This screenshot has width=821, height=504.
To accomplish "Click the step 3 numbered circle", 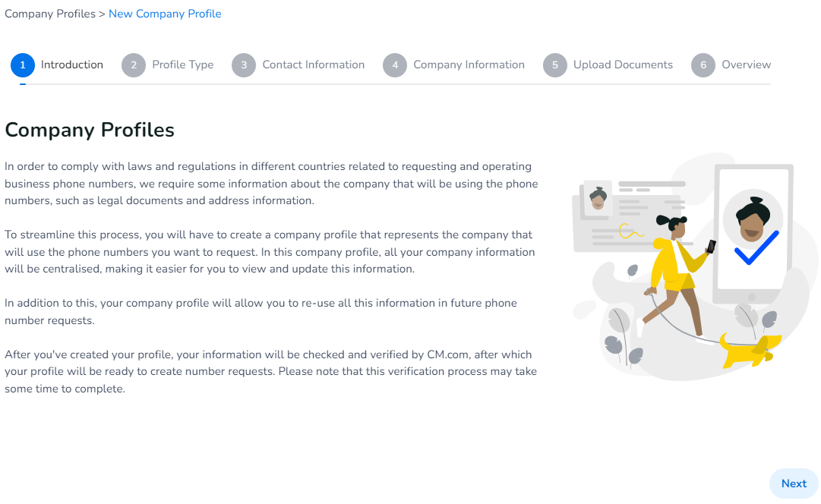I will [244, 65].
